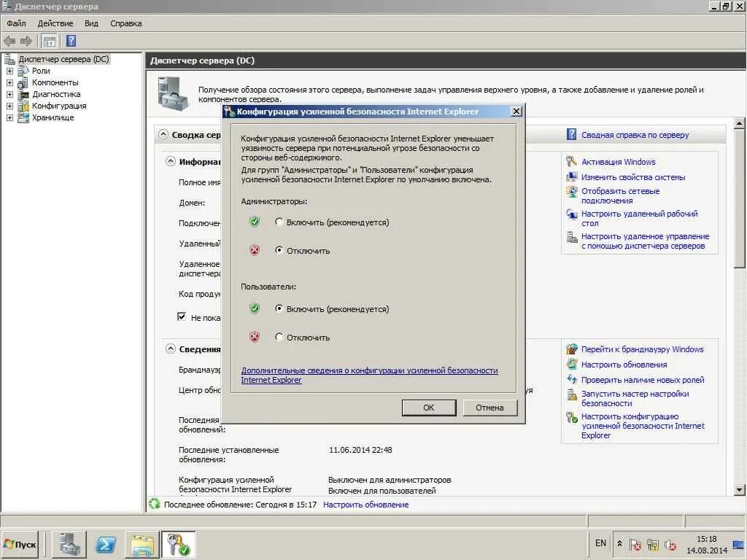Click the volume tray icon

coord(670,544)
